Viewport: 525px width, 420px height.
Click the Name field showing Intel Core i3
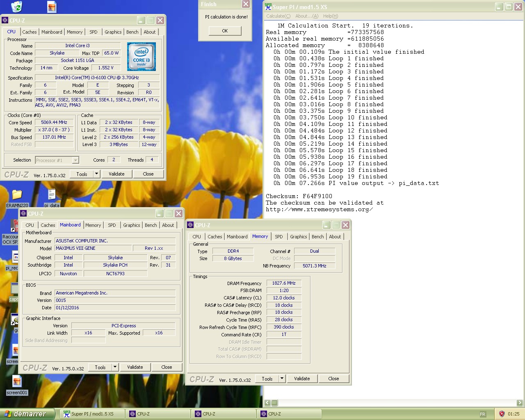(x=78, y=46)
